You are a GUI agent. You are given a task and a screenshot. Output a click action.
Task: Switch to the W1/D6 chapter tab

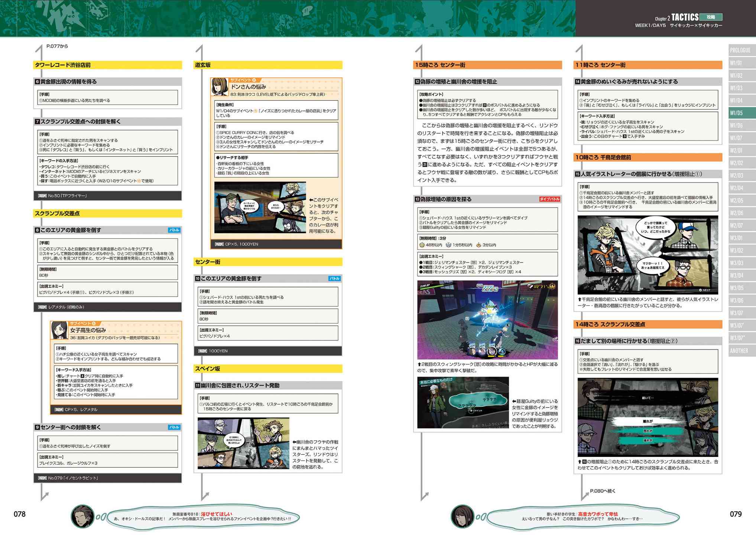[x=737, y=125]
